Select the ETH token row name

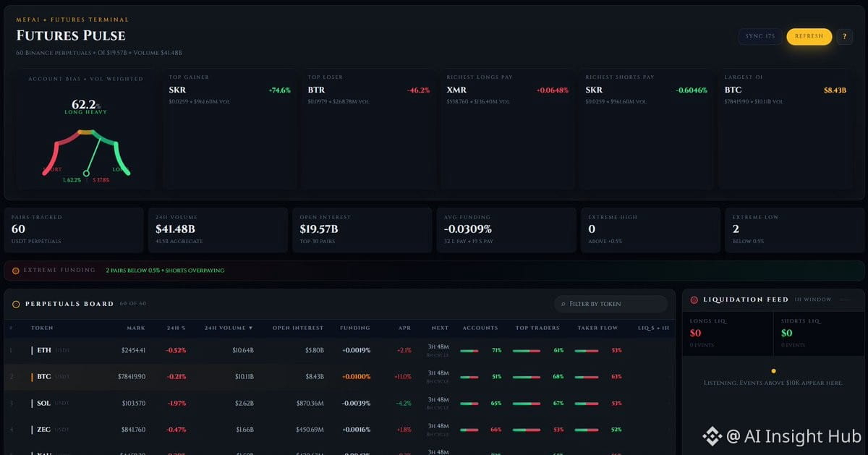[x=43, y=350]
